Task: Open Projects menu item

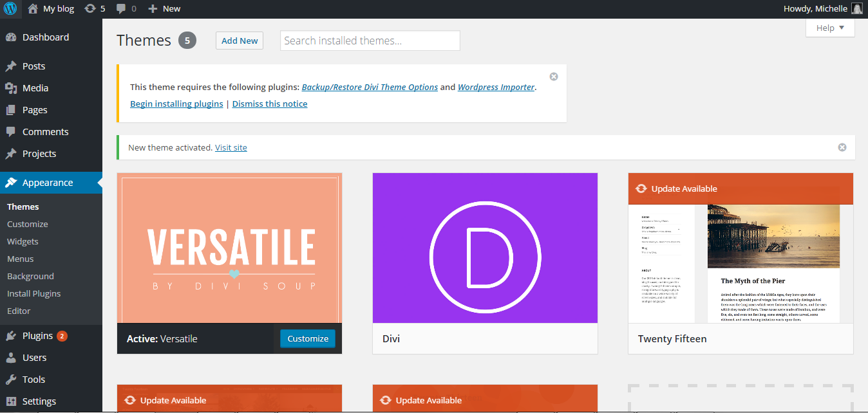Action: tap(39, 154)
